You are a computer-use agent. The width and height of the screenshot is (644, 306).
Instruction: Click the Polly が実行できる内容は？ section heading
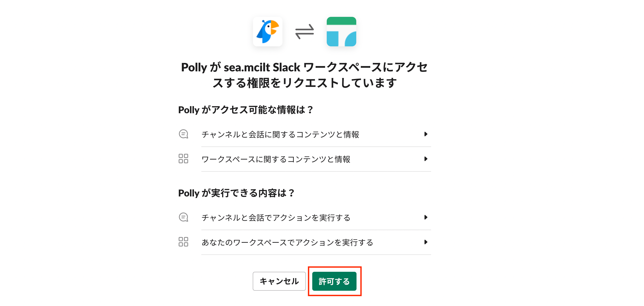pyautogui.click(x=236, y=193)
